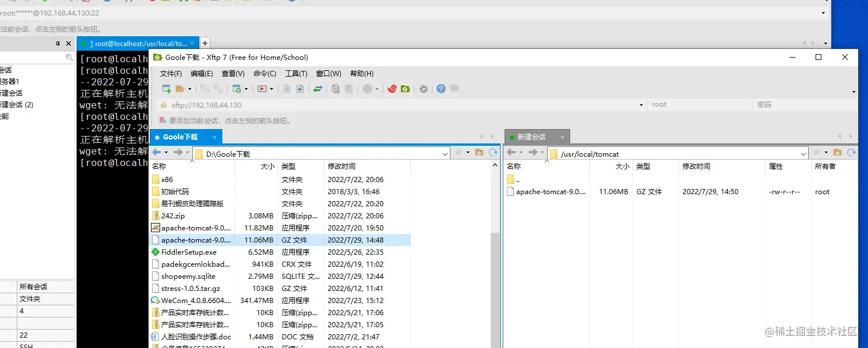Image resolution: width=868 pixels, height=348 pixels.
Task: Select the Xshell root@localhost terminal tab
Action: pyautogui.click(x=138, y=44)
